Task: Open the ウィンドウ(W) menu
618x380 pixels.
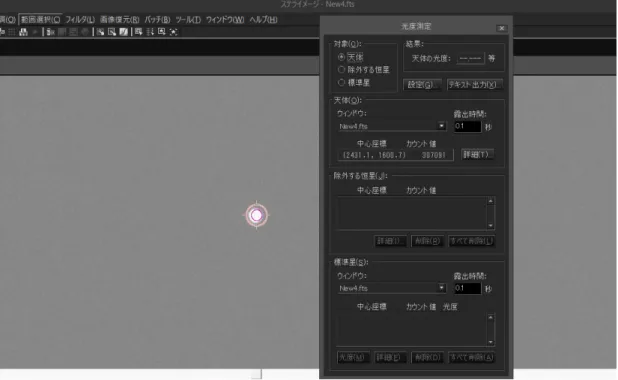Action: coord(225,19)
